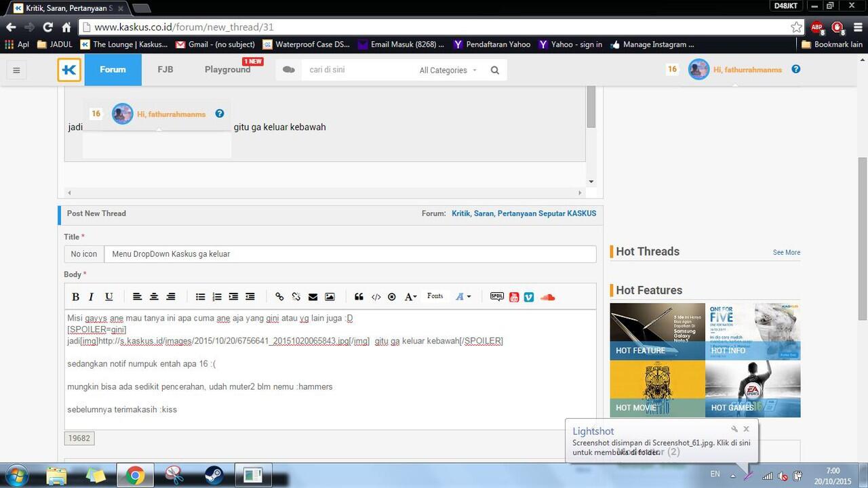The image size is (868, 488).
Task: Open Gmail bookmark
Action: [215, 45]
